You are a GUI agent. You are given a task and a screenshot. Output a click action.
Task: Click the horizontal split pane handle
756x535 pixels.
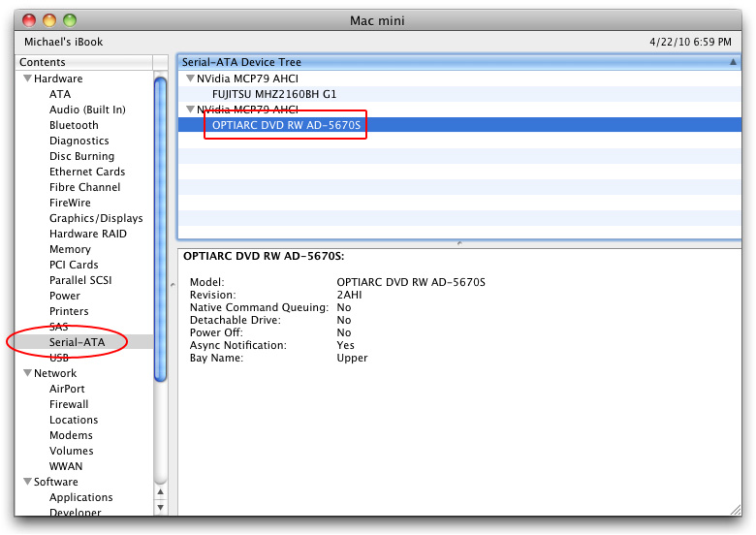[x=459, y=243]
